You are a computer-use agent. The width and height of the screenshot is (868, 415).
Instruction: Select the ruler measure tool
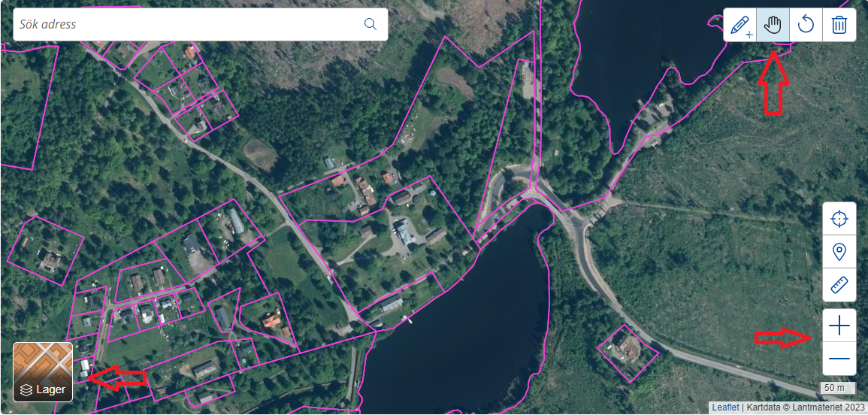(x=839, y=285)
